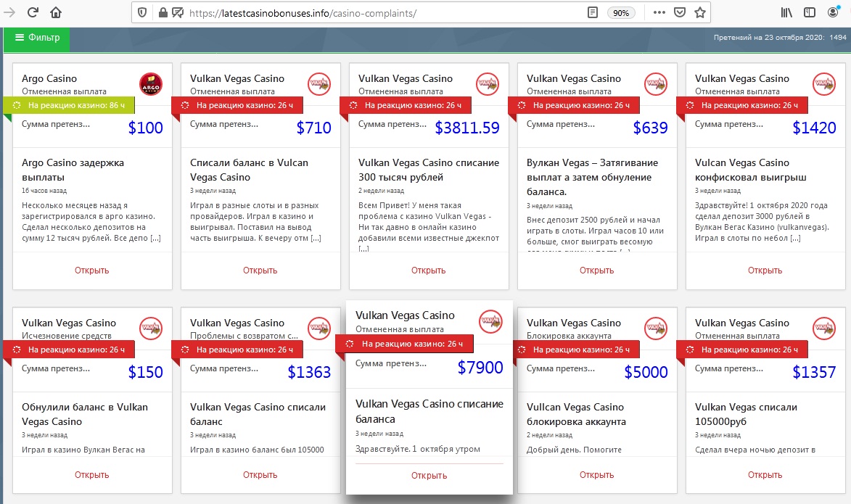This screenshot has width=851, height=504.
Task: Open the Argo Casino $100 complaint
Action: pos(91,270)
